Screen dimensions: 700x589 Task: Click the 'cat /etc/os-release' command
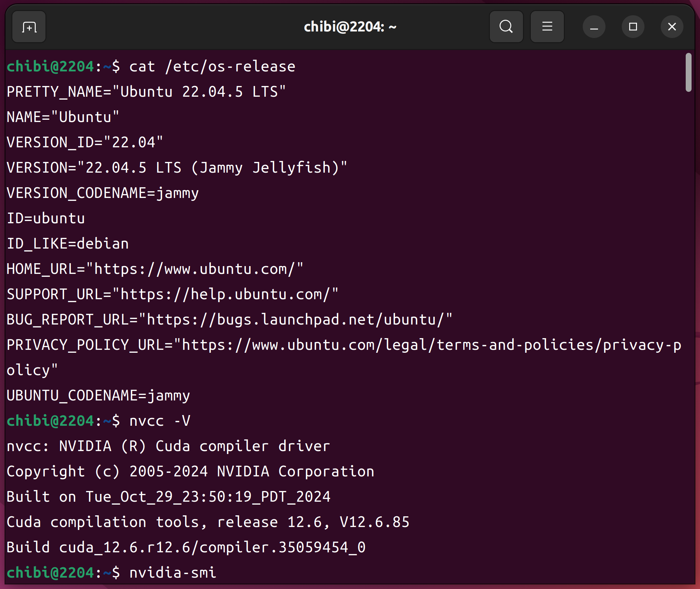(x=212, y=67)
